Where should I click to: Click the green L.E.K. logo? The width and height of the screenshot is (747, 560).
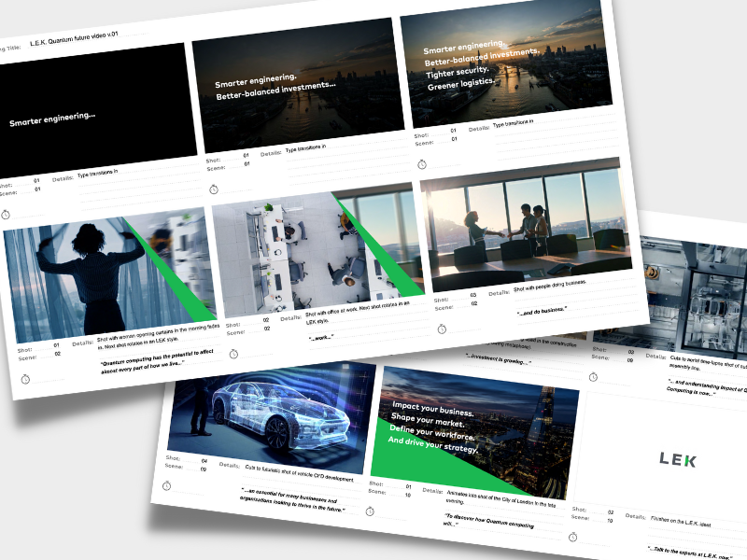coord(678,460)
